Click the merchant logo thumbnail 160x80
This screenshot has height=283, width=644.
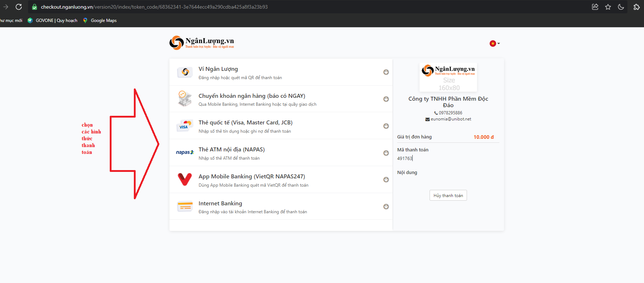pos(448,77)
